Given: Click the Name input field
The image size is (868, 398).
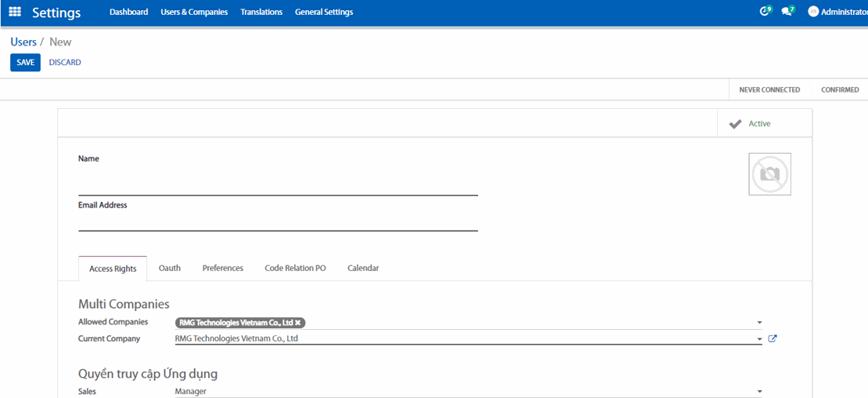Looking at the screenshot, I should click(278, 186).
